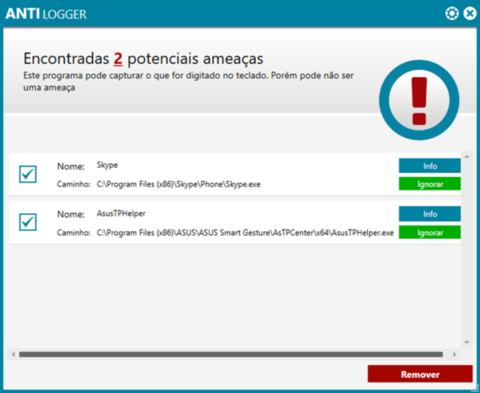Screen dimensions: 480x393
Task: Show Info for the Skype entry
Action: coord(430,166)
